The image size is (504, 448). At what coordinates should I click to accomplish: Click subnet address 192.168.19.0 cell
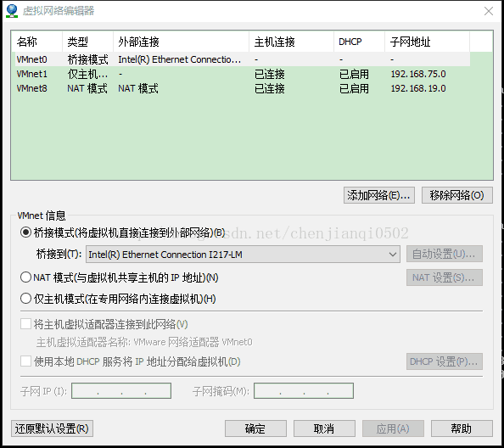(418, 88)
